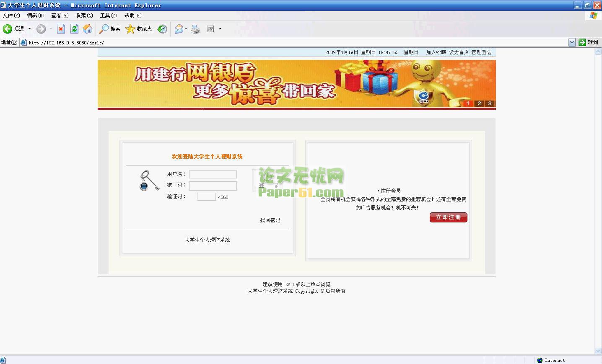This screenshot has height=364, width=602.
Task: Open the History icon in toolbar
Action: coord(162,29)
